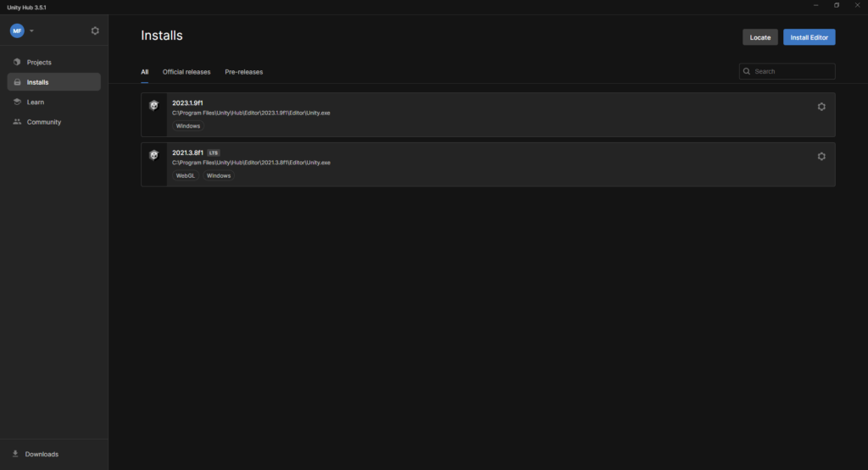Expand the account dropdown arrow
Screen dimensions: 868x470
(31, 30)
